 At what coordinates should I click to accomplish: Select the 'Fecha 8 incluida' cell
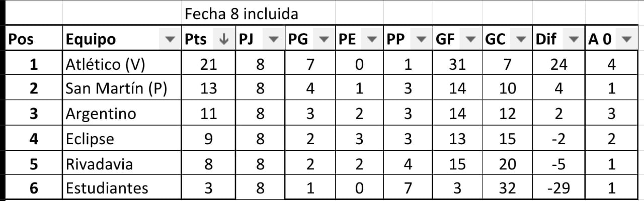pyautogui.click(x=242, y=14)
